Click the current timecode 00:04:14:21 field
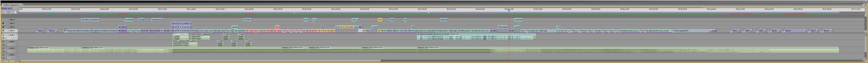868x63 pixels. [x=7, y=8]
